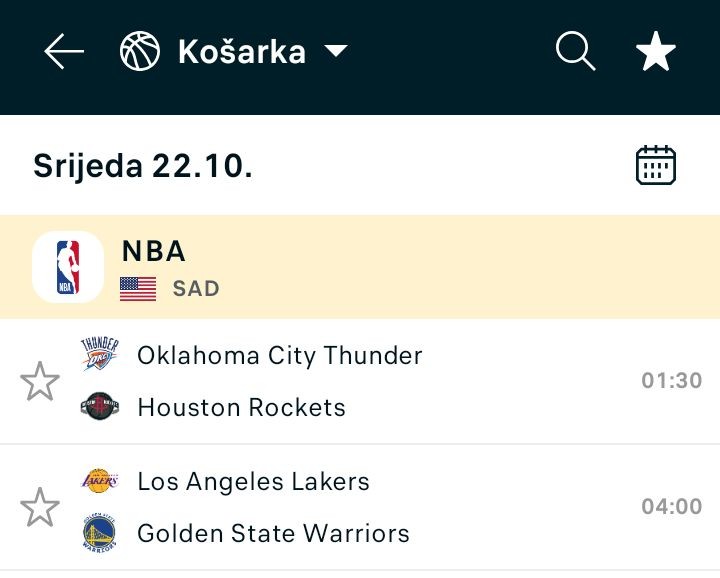Click the 01:30 match start time
The height and width of the screenshot is (578, 720).
[671, 381]
